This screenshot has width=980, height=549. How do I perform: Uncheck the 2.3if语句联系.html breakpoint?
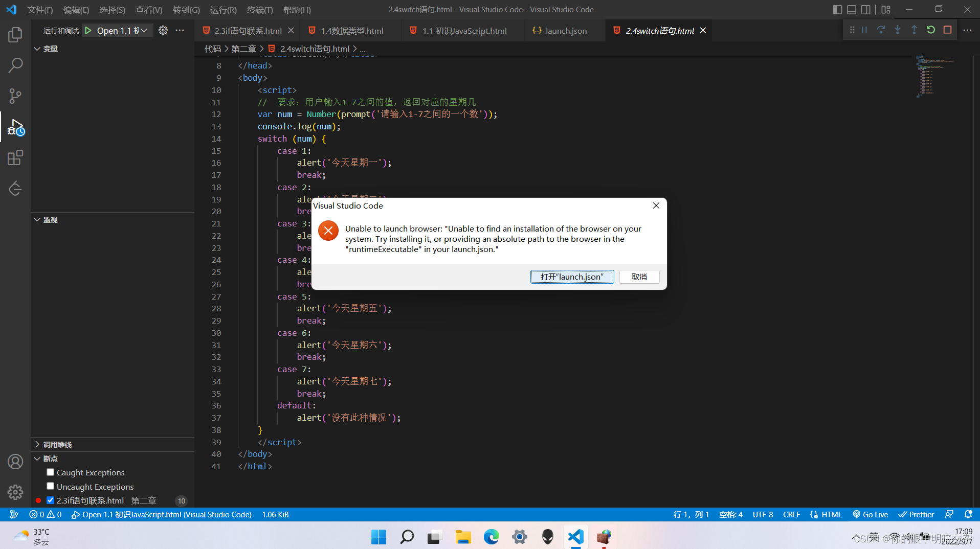[x=50, y=500]
